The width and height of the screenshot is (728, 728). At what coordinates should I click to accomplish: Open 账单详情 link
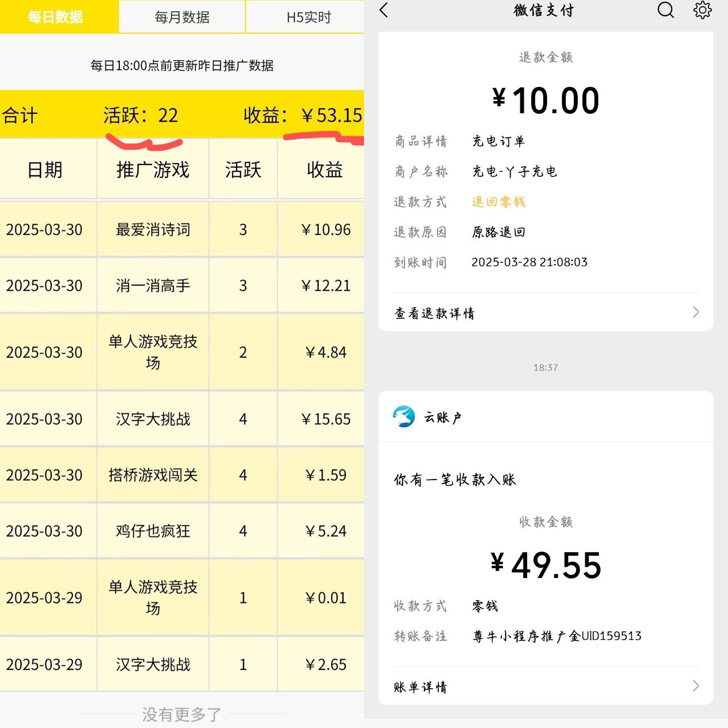pyautogui.click(x=420, y=686)
